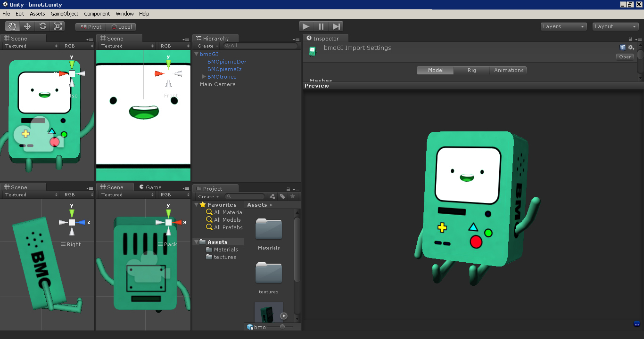
Task: Open the Hierarchy panel options menu icon
Action: click(x=296, y=39)
